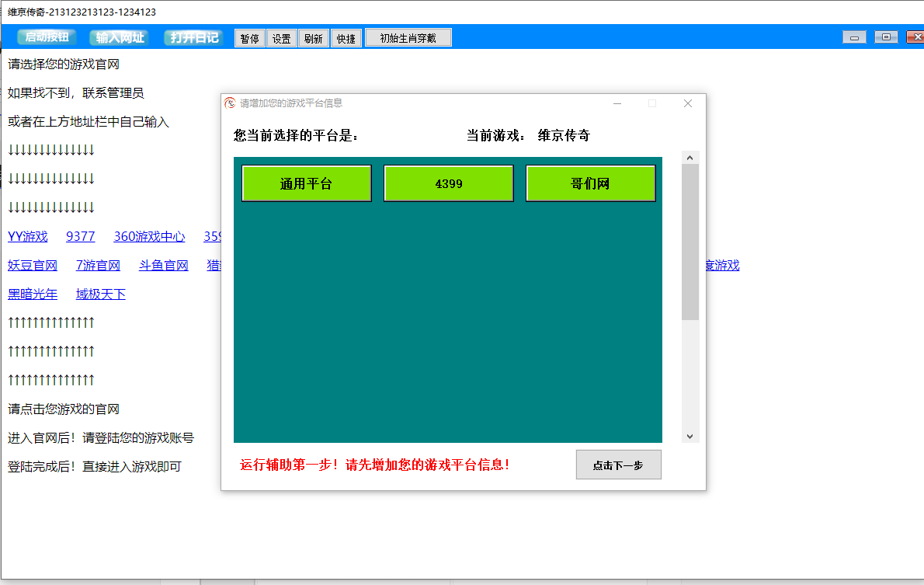Open the 打开日记 diary log
924x585 pixels.
click(x=193, y=37)
